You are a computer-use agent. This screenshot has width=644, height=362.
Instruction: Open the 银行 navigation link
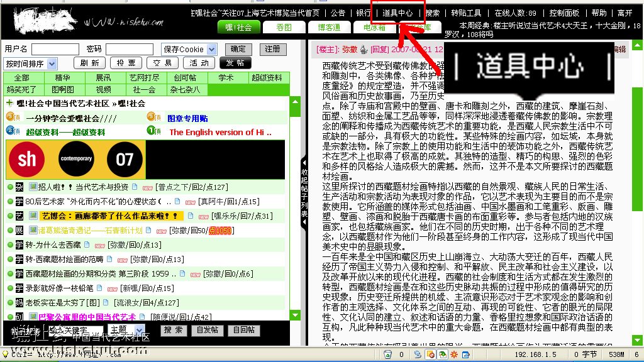coord(363,13)
